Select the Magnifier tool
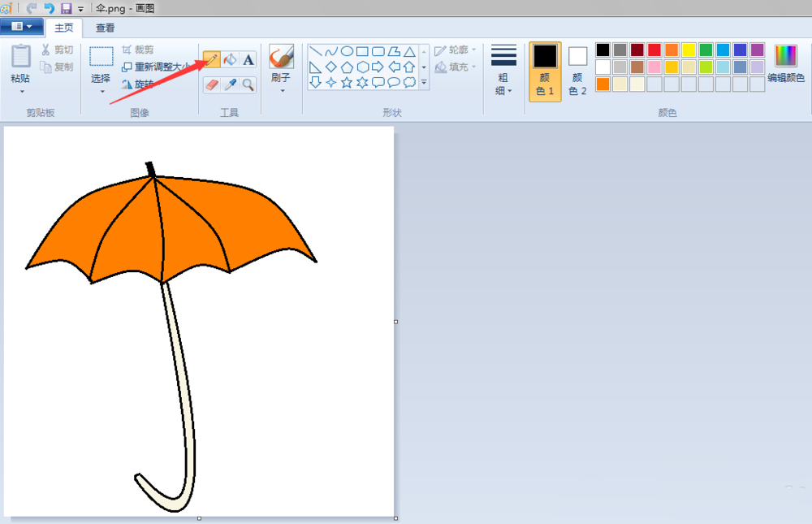This screenshot has height=524, width=812. tap(248, 84)
